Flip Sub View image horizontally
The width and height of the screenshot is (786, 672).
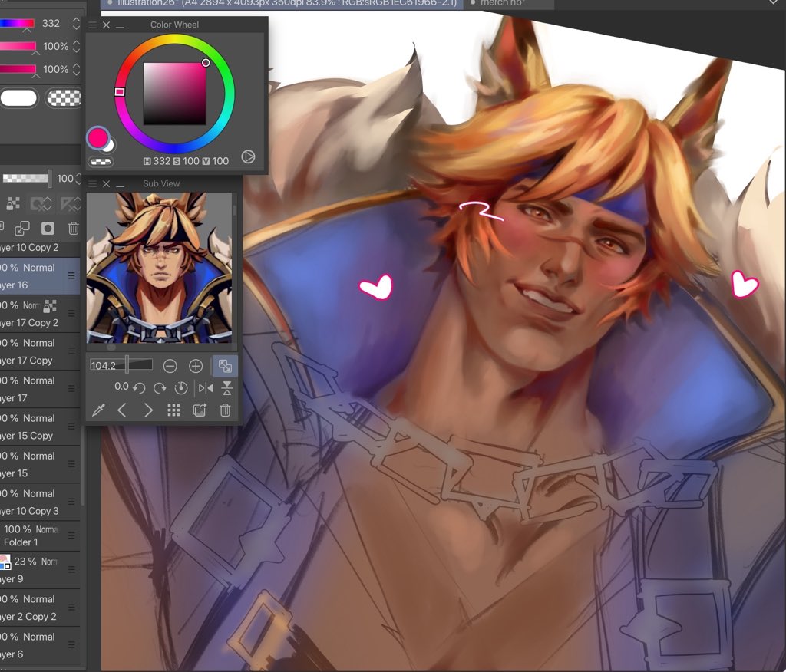pos(206,387)
